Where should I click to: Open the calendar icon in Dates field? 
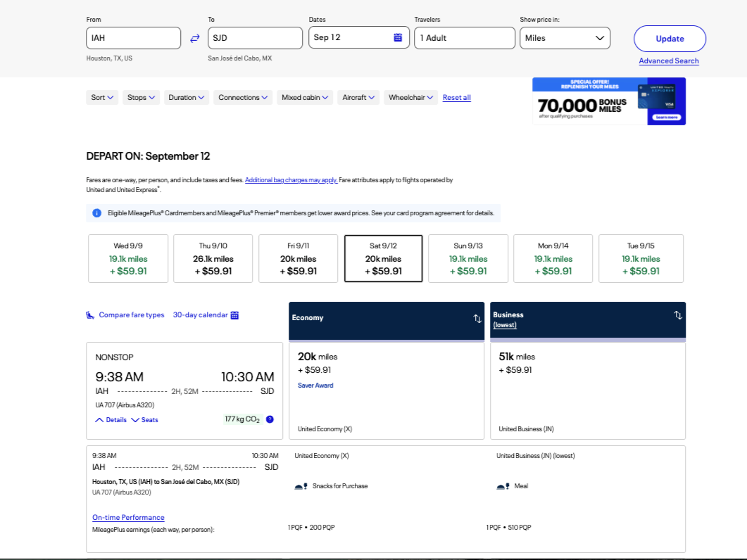[398, 37]
